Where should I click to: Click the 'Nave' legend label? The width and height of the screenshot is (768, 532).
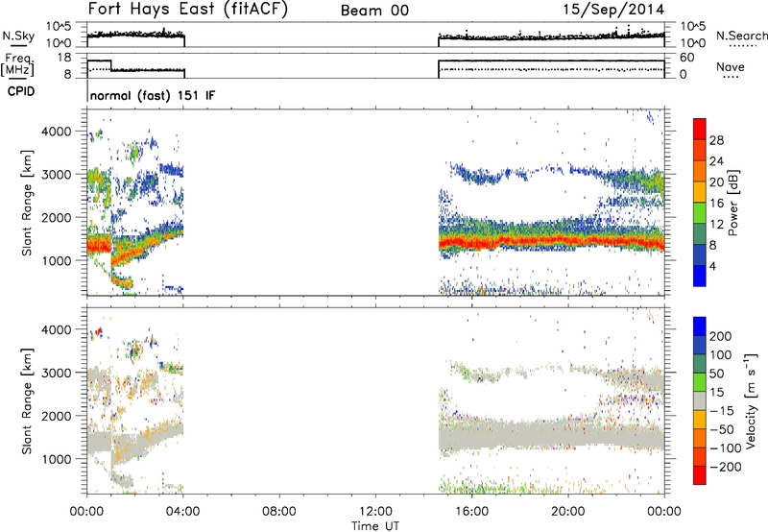point(730,67)
